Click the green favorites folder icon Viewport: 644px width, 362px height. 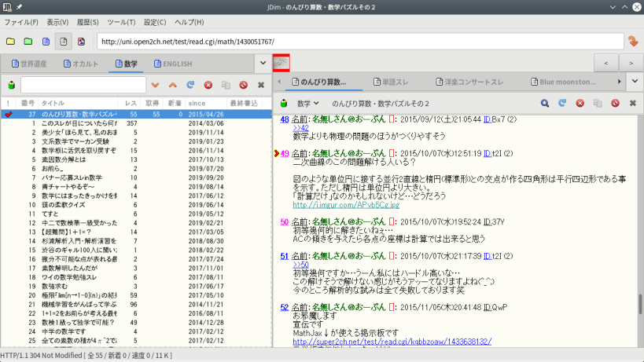coord(28,42)
